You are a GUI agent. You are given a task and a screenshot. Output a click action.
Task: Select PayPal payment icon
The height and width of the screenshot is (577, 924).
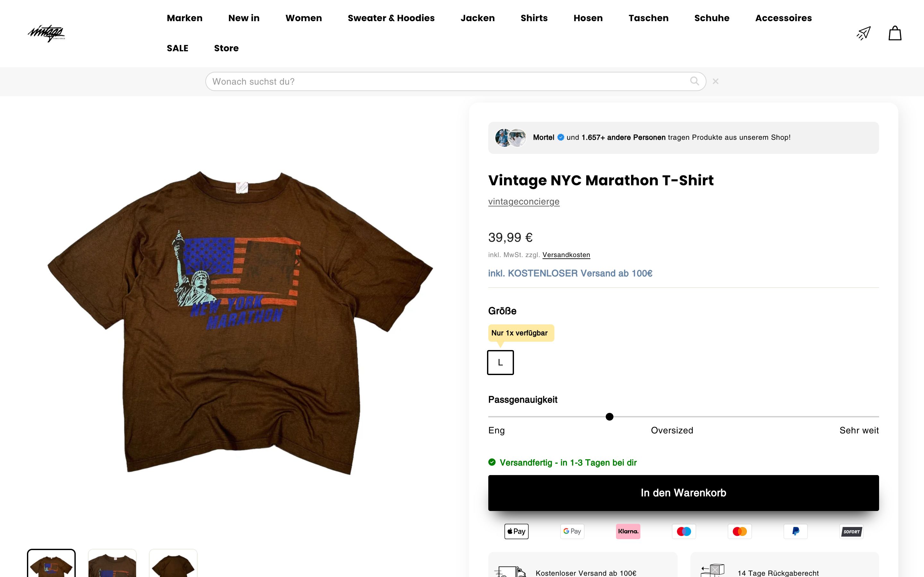click(796, 531)
